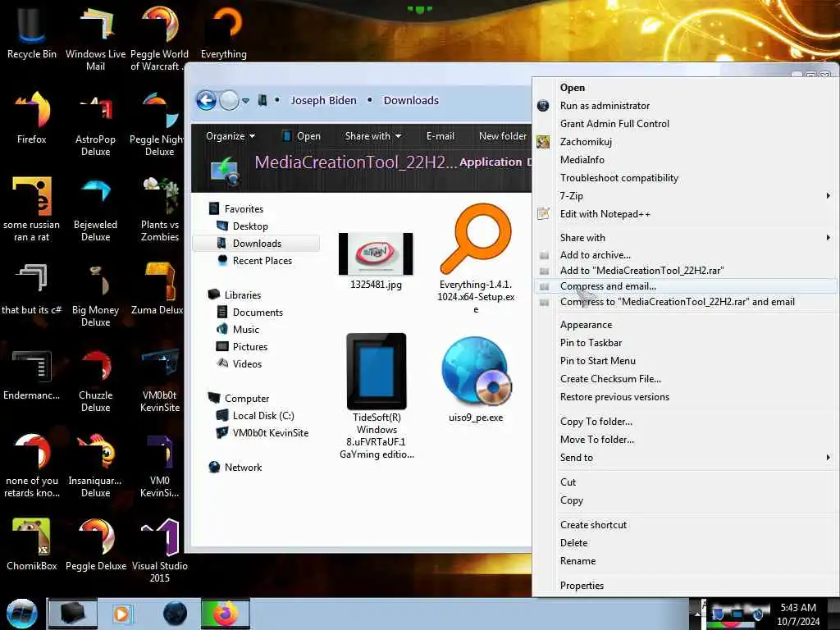Viewport: 840px width, 630px height.
Task: Select the uiso9_pe.exe file icon
Action: coord(476,379)
